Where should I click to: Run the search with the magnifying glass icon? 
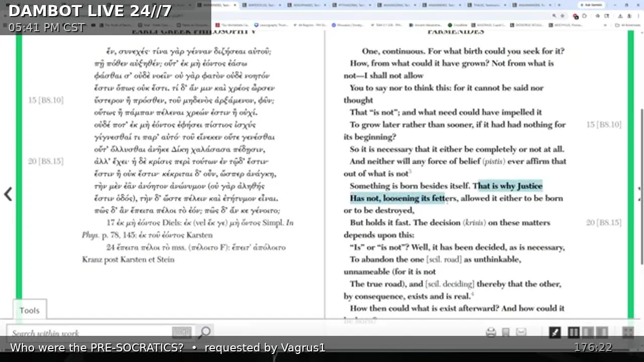coord(204,332)
